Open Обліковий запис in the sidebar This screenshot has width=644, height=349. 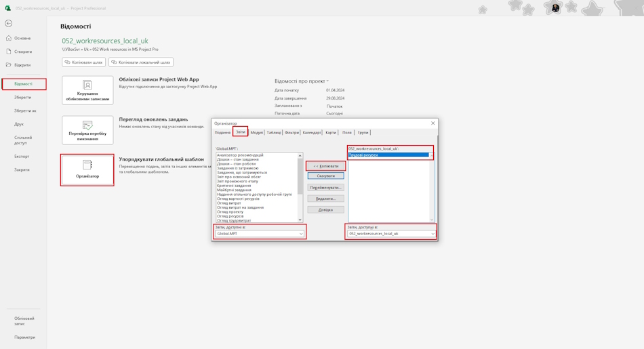pyautogui.click(x=24, y=321)
